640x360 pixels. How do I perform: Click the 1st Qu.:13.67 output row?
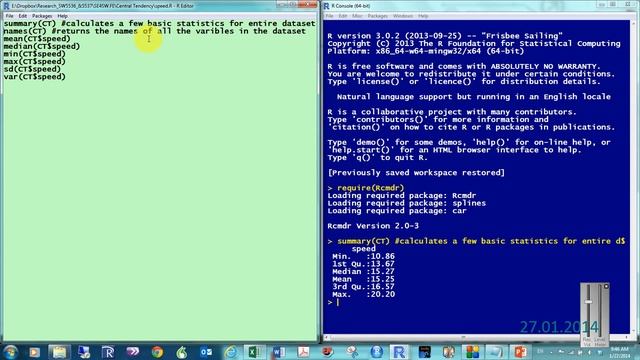(x=363, y=264)
